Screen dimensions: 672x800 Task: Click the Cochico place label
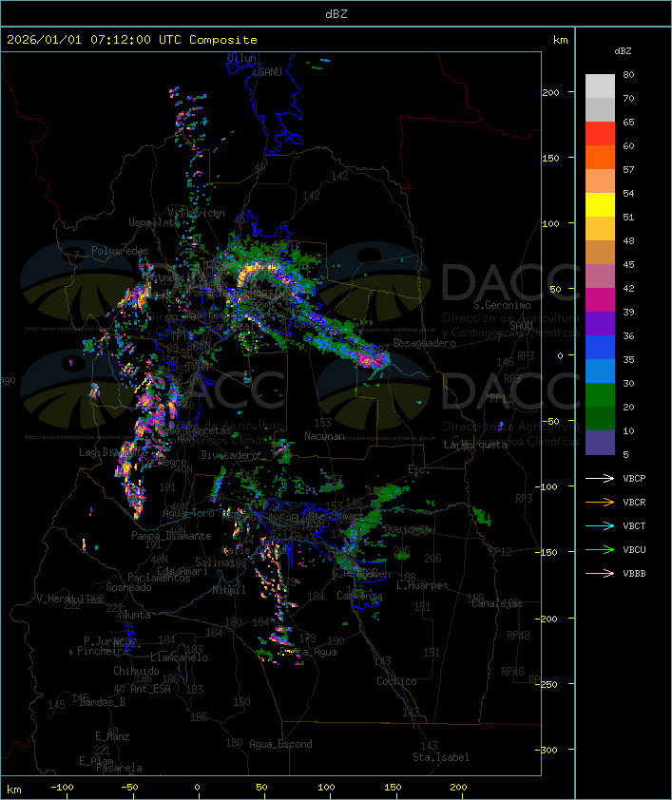point(396,681)
